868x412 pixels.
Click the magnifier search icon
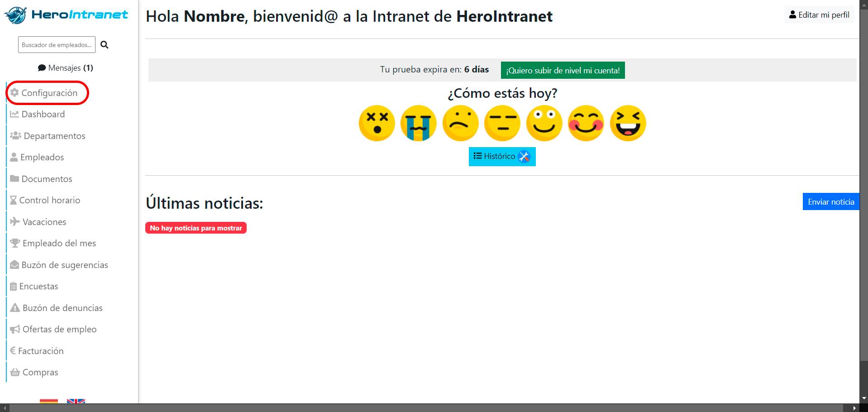pyautogui.click(x=105, y=45)
